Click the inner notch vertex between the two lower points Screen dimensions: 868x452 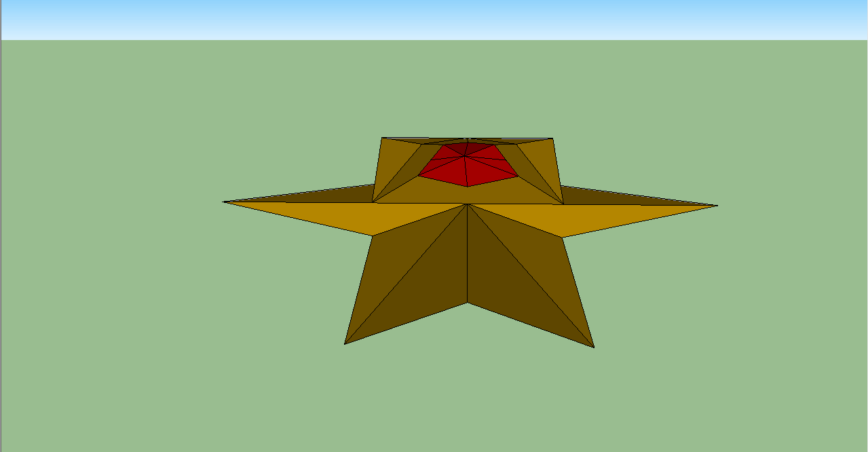pos(468,303)
